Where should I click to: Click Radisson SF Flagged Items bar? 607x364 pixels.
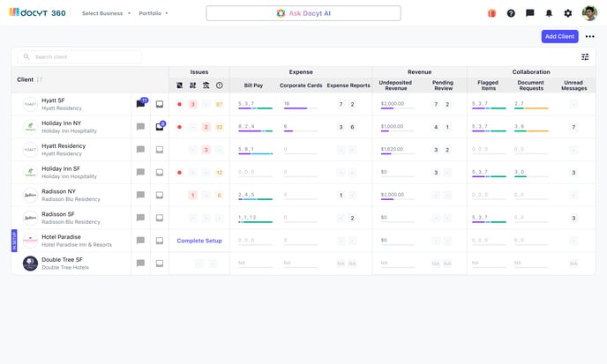coord(489,222)
